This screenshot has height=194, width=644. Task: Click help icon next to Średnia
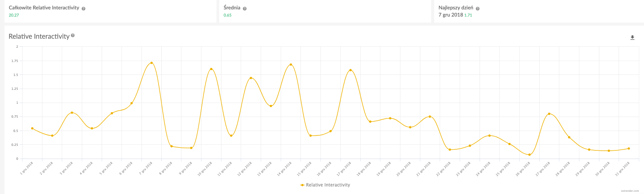[245, 9]
